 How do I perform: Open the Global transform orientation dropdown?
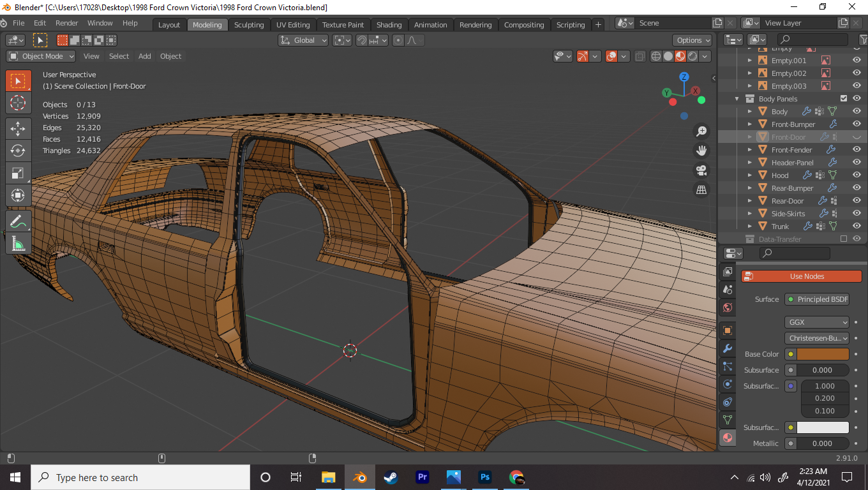pos(303,40)
